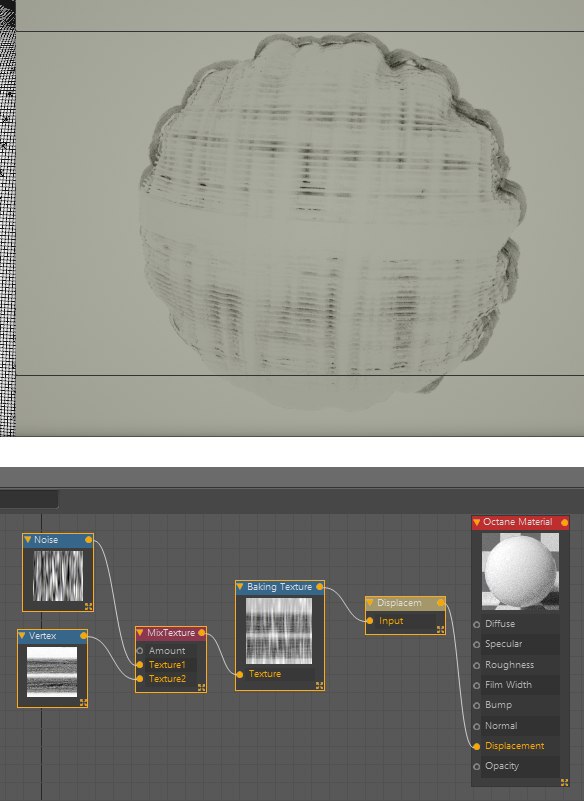The width and height of the screenshot is (584, 801).
Task: Collapse the Vertex node using its triangle
Action: pyautogui.click(x=22, y=635)
